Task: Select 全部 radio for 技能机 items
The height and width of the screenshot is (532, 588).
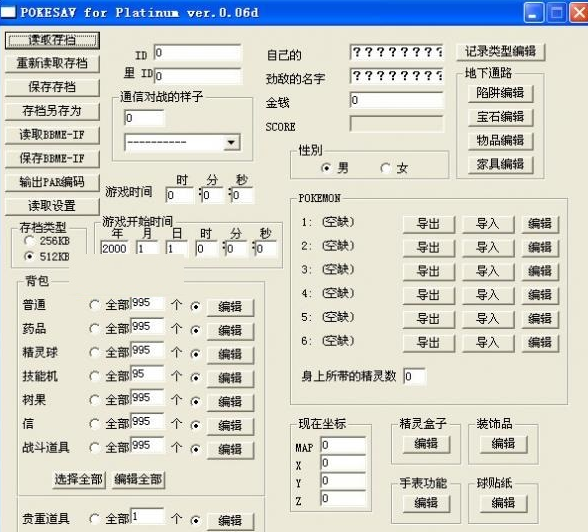Action: pyautogui.click(x=94, y=376)
